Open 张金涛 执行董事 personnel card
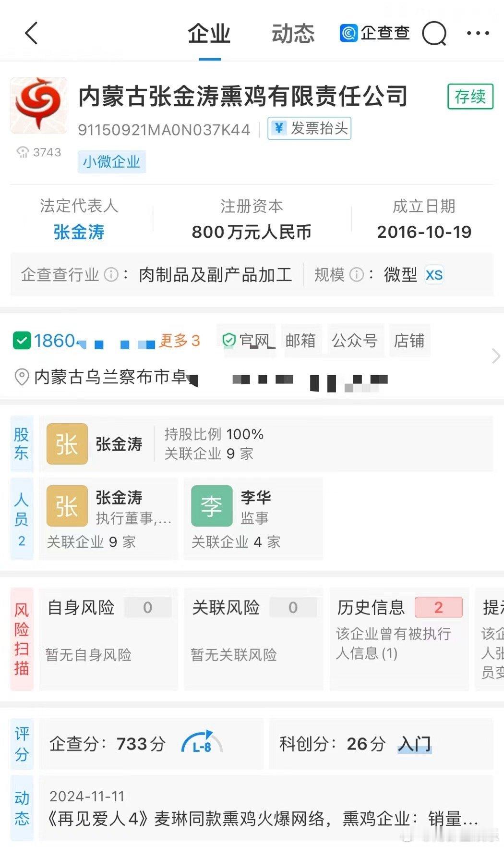The image size is (504, 847). 108,518
